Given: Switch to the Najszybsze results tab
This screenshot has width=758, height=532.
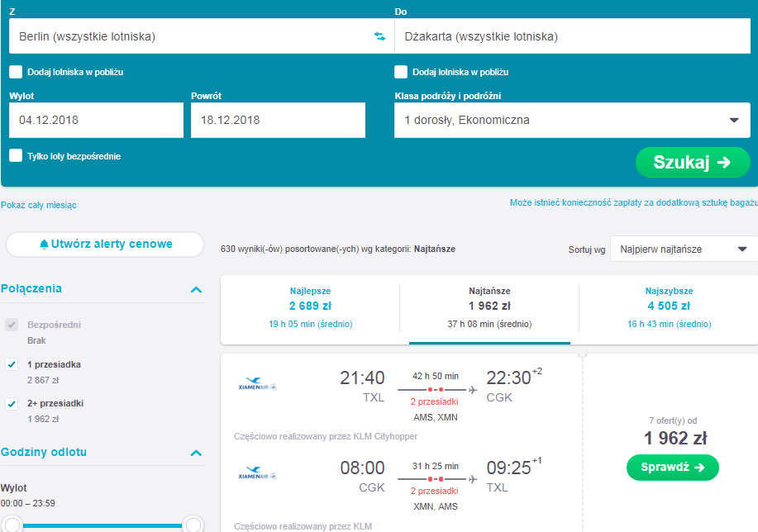Looking at the screenshot, I should click(669, 307).
